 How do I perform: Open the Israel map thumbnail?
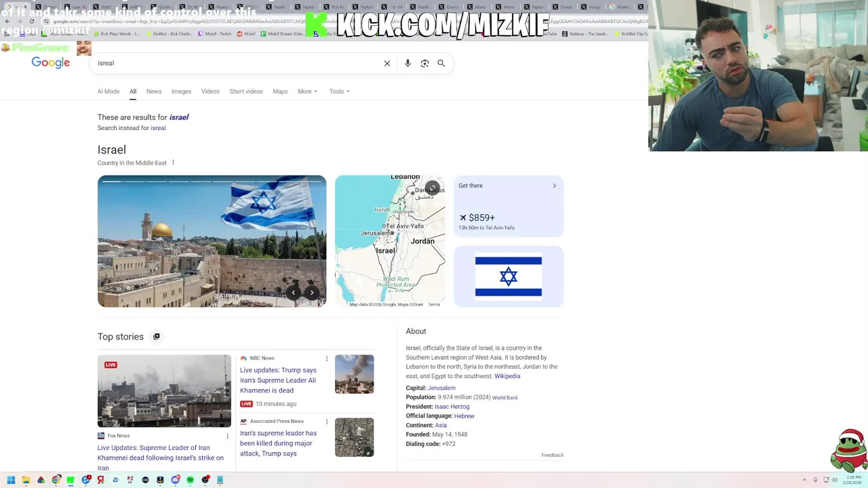390,241
